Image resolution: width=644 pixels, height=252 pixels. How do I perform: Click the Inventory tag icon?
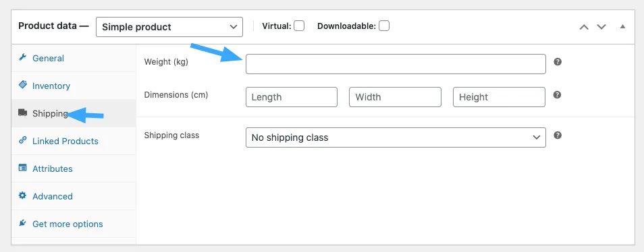click(x=22, y=85)
